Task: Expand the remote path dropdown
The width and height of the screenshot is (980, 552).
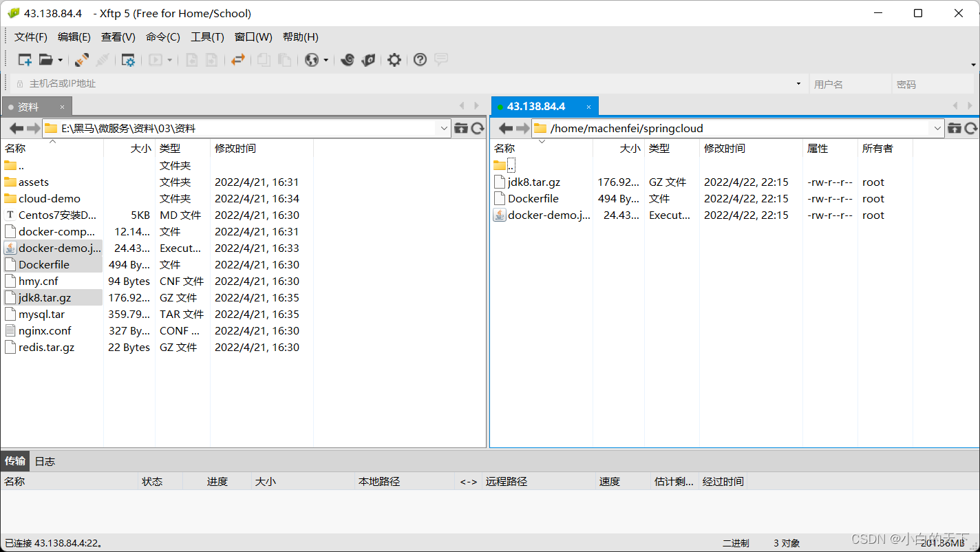Action: [937, 128]
